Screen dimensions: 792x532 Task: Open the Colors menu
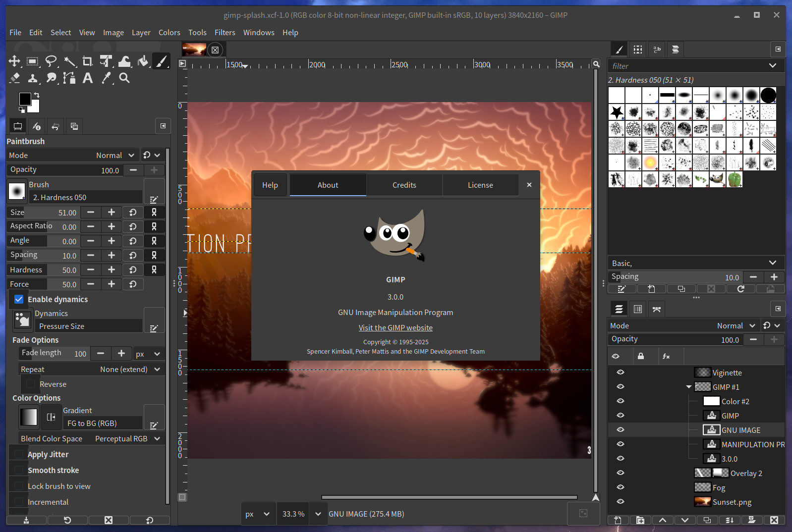pyautogui.click(x=170, y=32)
